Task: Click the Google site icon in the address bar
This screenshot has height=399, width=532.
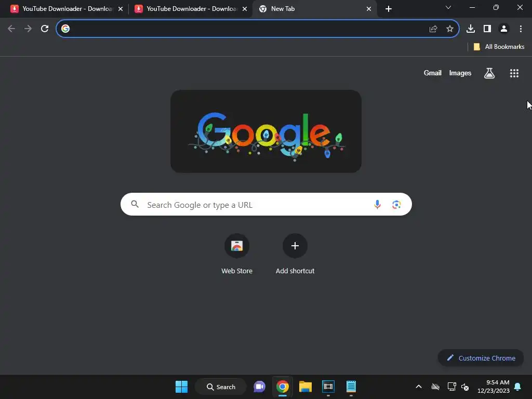Action: (65, 29)
